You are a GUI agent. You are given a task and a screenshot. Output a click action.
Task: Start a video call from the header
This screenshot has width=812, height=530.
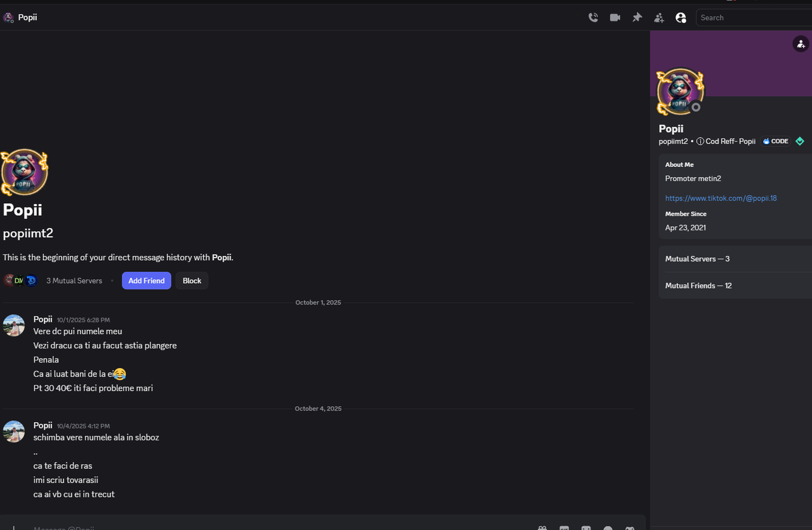click(615, 18)
